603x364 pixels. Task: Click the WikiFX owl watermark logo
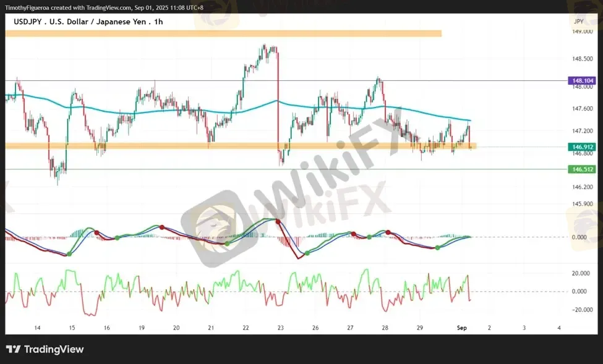tap(213, 228)
